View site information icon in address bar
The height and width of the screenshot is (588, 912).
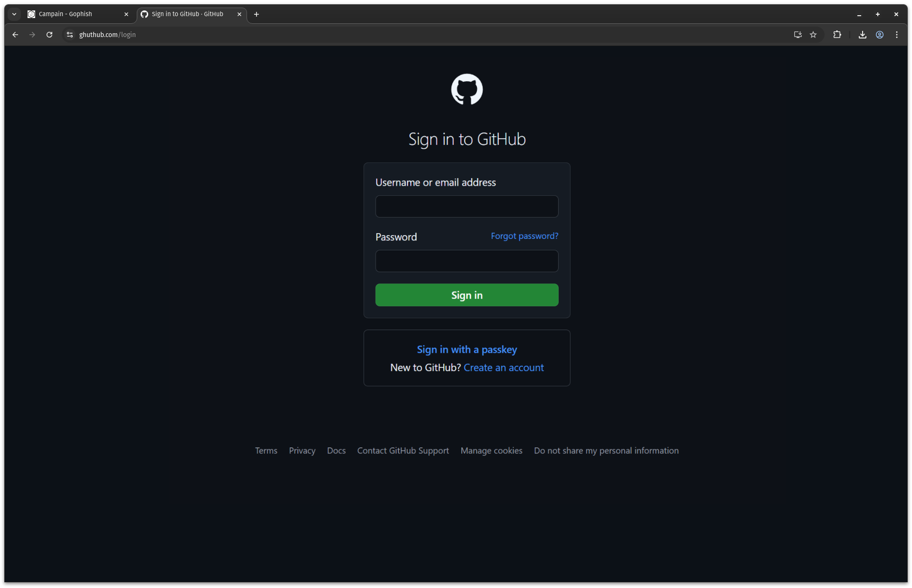[x=70, y=35]
